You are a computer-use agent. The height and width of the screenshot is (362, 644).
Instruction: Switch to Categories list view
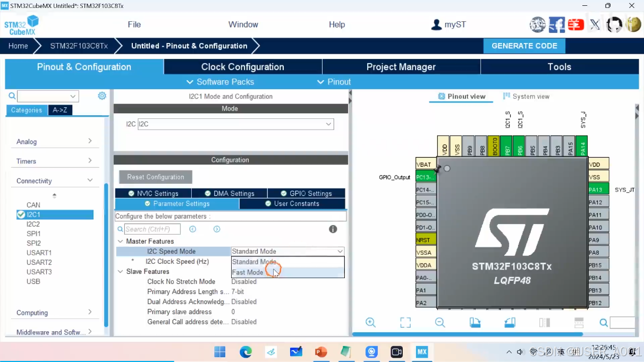[27, 110]
